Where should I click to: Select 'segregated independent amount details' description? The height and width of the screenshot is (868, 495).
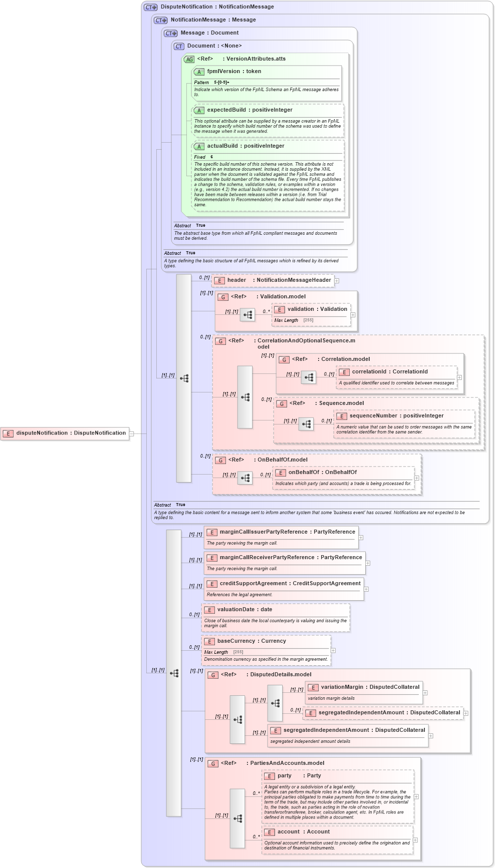click(310, 741)
